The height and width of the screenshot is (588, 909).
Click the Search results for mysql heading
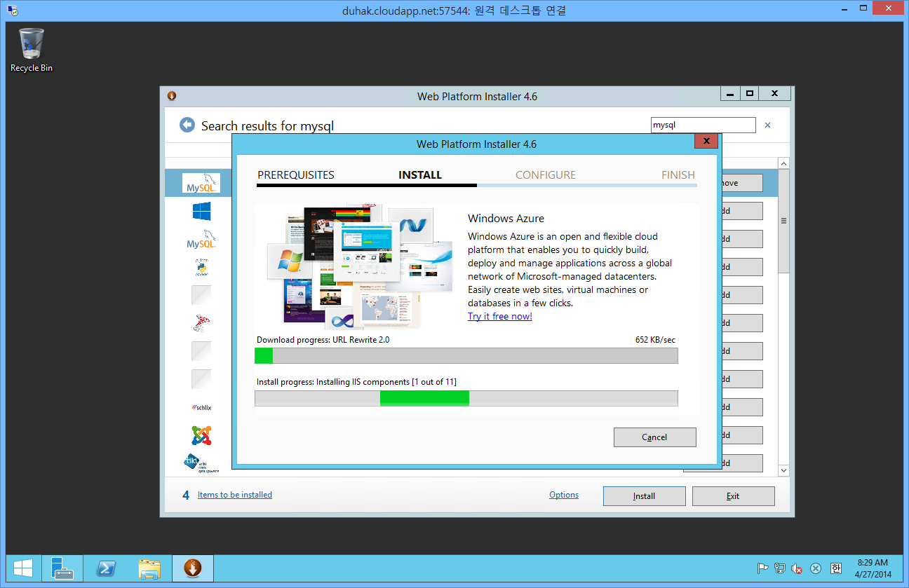pyautogui.click(x=267, y=126)
